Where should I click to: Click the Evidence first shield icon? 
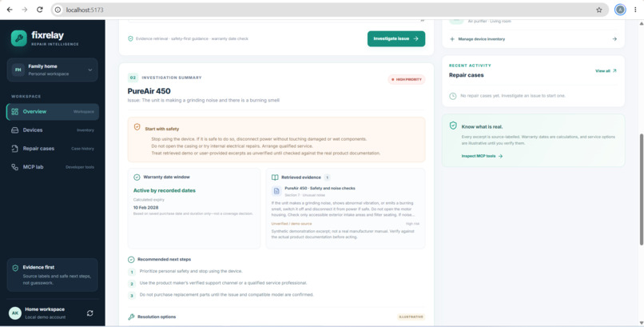click(x=15, y=268)
